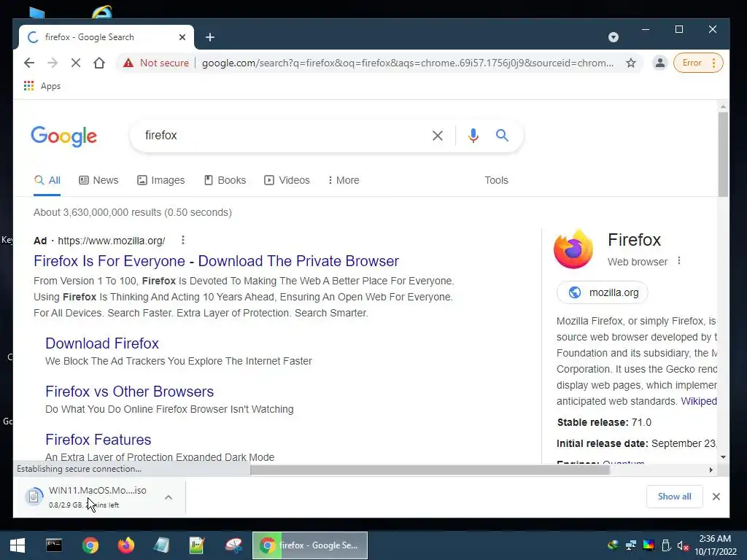Open the Firefox Features link
747x560 pixels.
pyautogui.click(x=98, y=440)
